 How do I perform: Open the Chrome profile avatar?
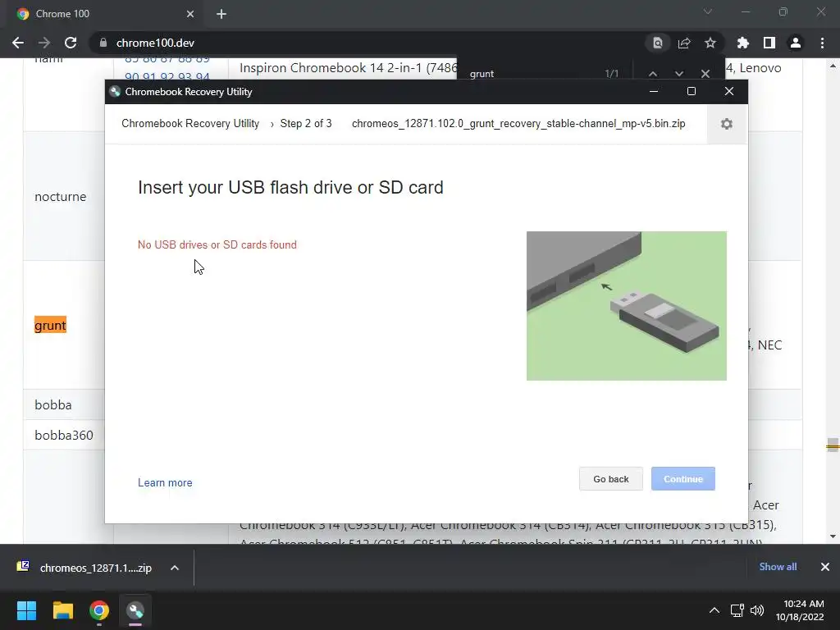(796, 43)
